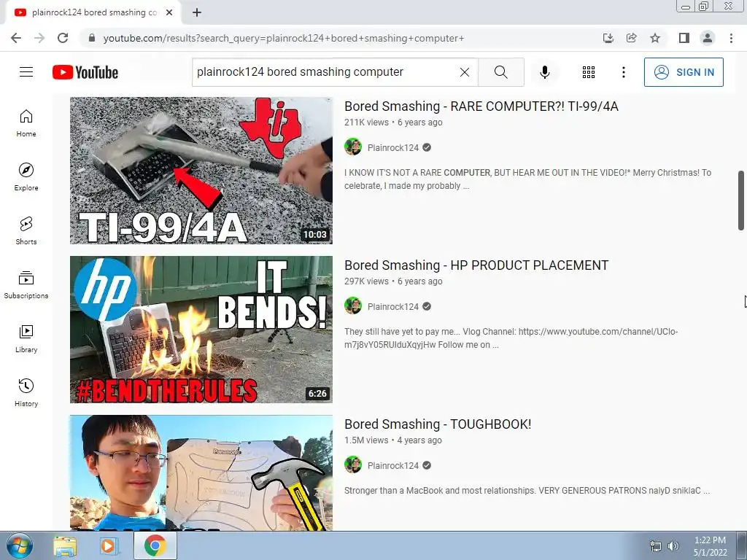Click channel avatar beside HP video

click(x=353, y=306)
